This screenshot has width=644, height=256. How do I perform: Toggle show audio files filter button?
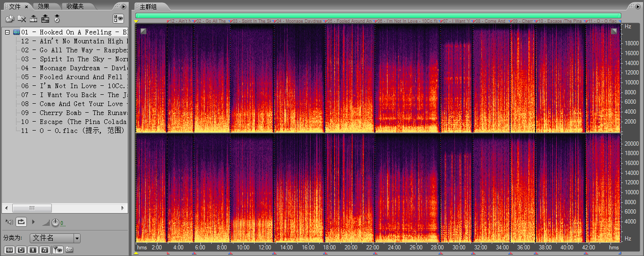(x=8, y=250)
